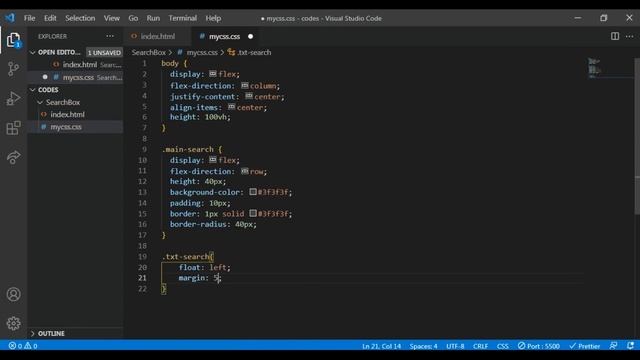Click the mycss.css breadcrumb
640x360 pixels.
[x=202, y=52]
